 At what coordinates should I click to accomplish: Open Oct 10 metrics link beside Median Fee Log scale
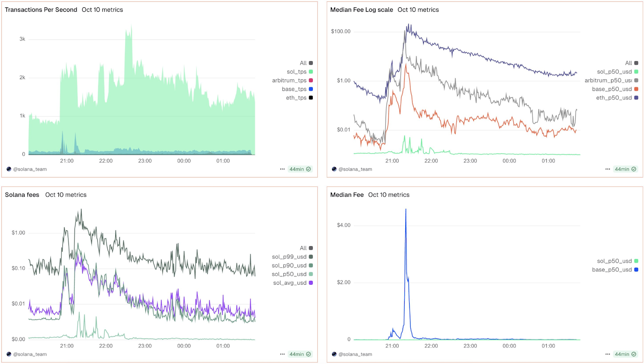click(x=418, y=10)
